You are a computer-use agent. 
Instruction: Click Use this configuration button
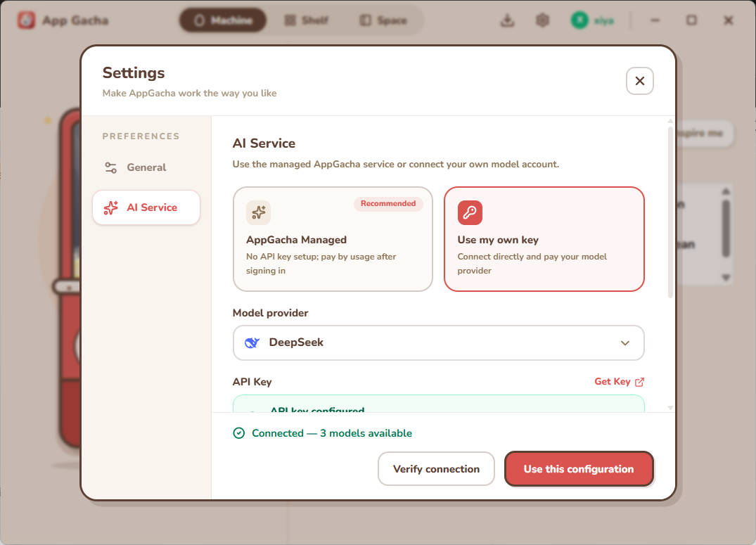[579, 469]
